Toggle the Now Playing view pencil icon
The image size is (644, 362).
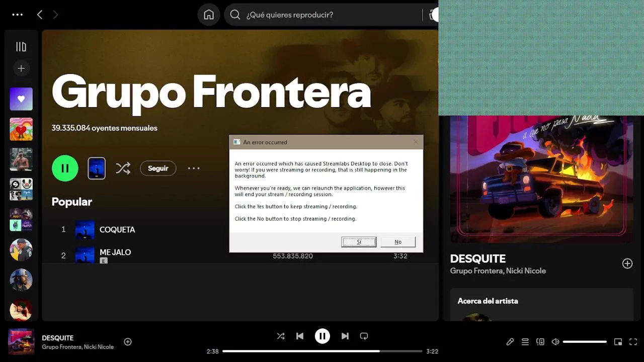pos(510,342)
